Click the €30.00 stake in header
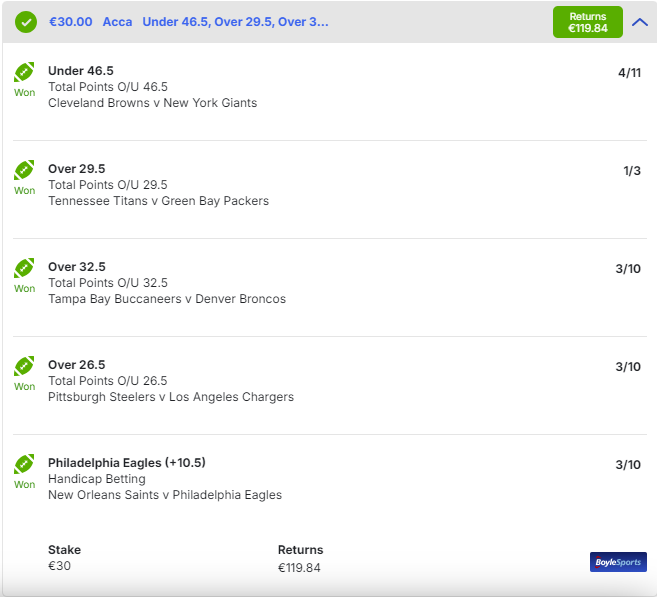This screenshot has height=597, width=657. coord(71,22)
